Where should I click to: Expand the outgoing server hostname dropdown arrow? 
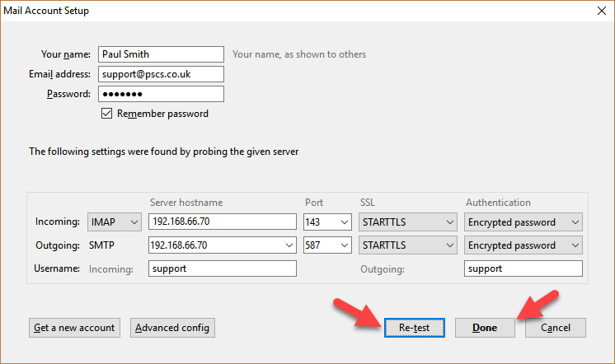click(x=289, y=245)
